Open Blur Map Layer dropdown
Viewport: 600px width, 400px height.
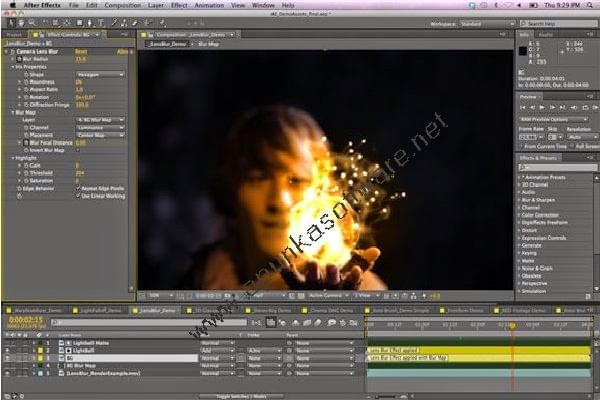100,120
